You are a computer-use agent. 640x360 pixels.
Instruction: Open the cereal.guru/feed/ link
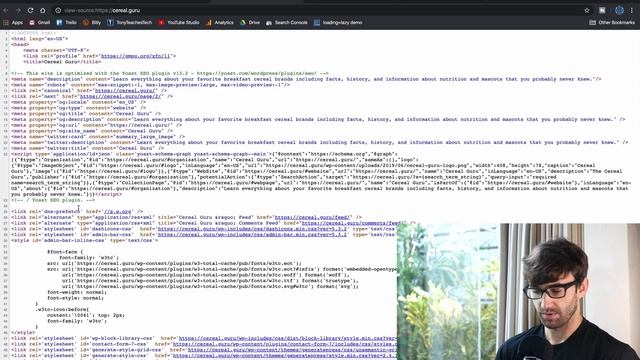pyautogui.click(x=312, y=217)
